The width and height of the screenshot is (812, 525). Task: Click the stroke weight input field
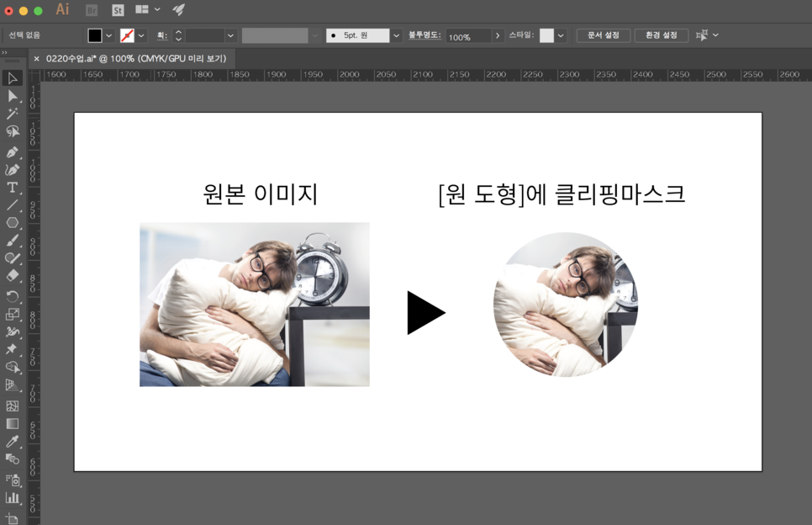(205, 35)
